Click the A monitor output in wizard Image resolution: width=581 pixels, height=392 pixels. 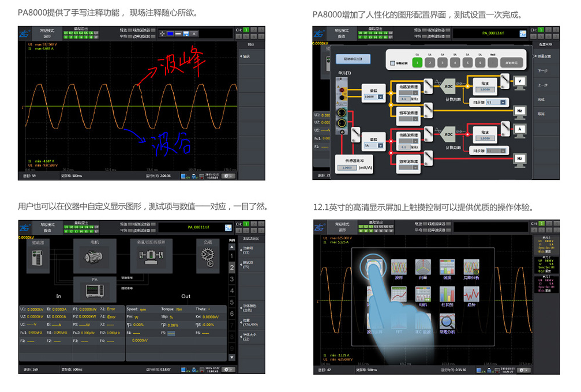coord(520,130)
